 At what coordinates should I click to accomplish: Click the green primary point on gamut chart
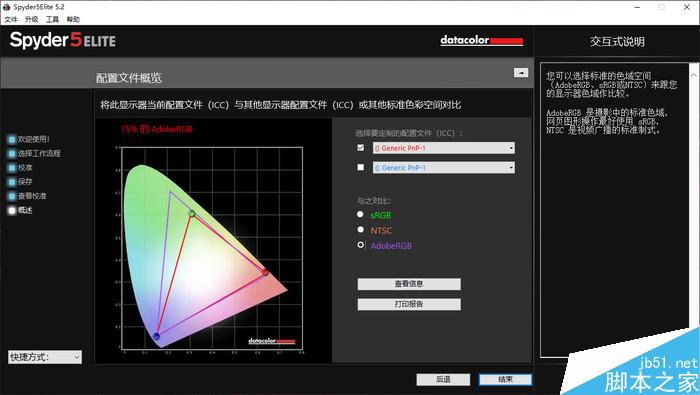(192, 214)
